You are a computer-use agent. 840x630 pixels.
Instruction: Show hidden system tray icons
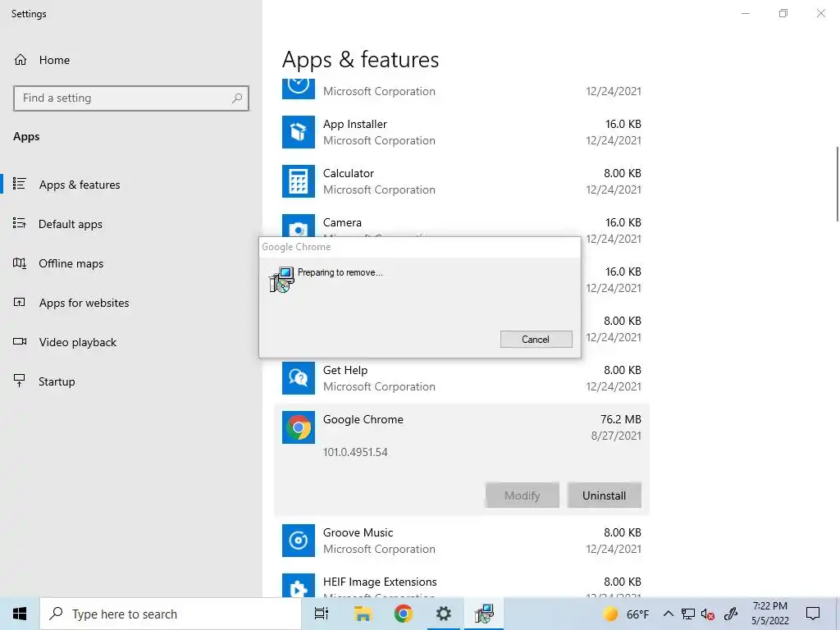click(x=668, y=614)
